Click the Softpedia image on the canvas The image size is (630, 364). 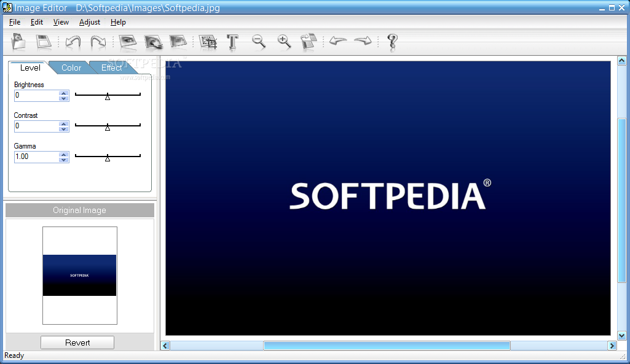point(388,198)
